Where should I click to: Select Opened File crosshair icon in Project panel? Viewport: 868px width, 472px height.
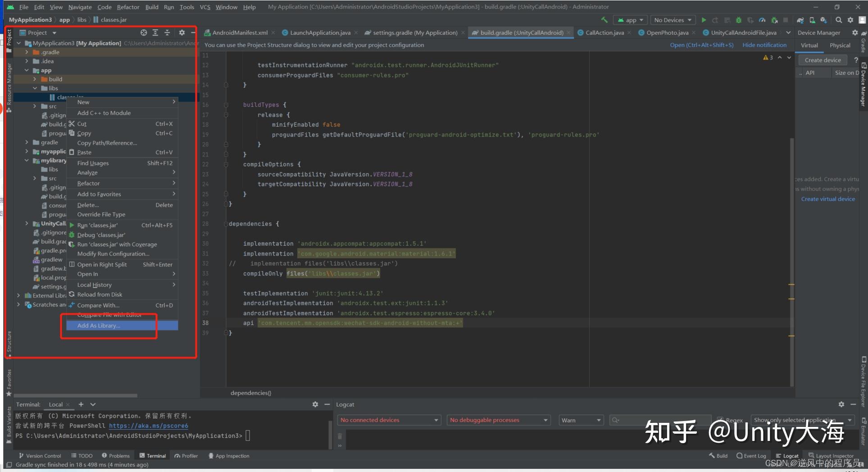tap(143, 32)
